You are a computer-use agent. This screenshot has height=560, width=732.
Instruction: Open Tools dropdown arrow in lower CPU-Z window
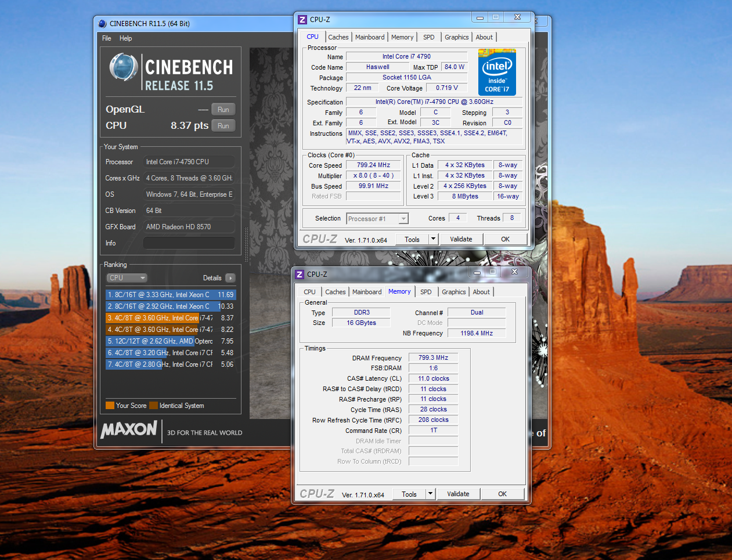click(430, 494)
